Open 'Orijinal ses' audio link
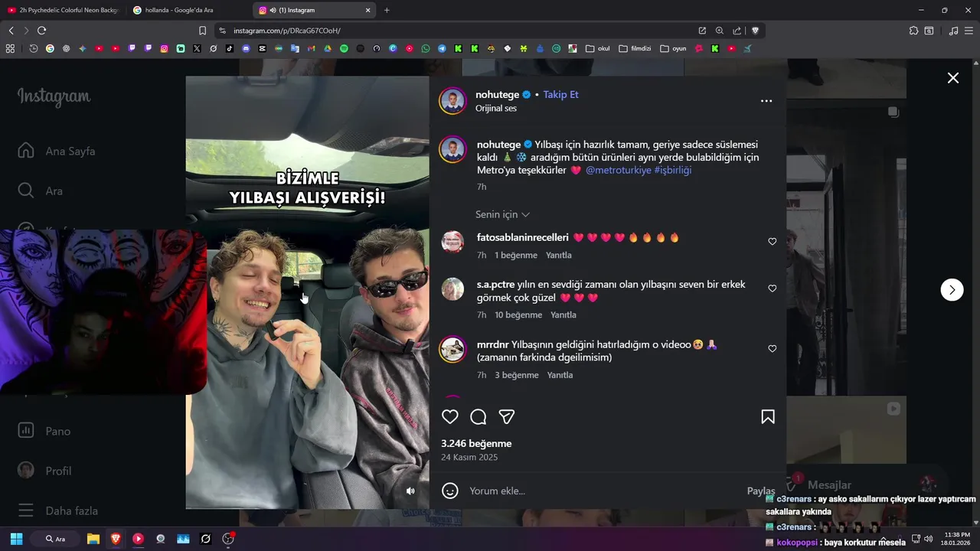 coord(496,108)
